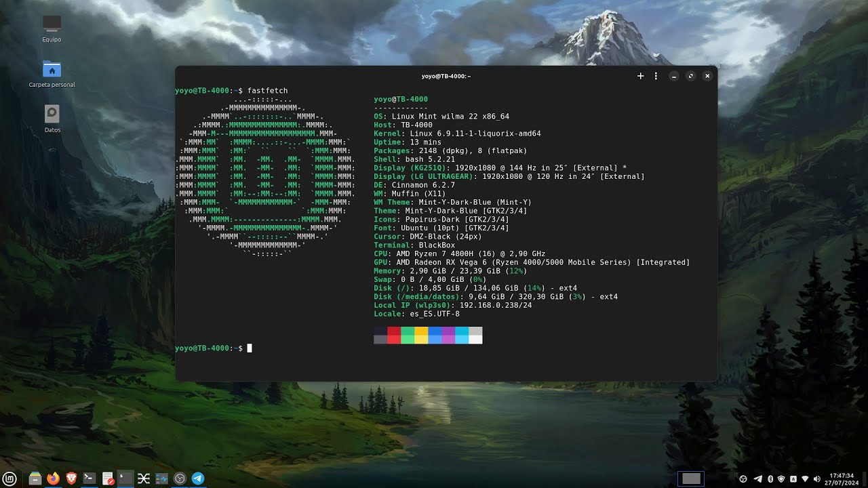This screenshot has width=868, height=488.
Task: Click the red color block in palette
Action: pos(394,335)
